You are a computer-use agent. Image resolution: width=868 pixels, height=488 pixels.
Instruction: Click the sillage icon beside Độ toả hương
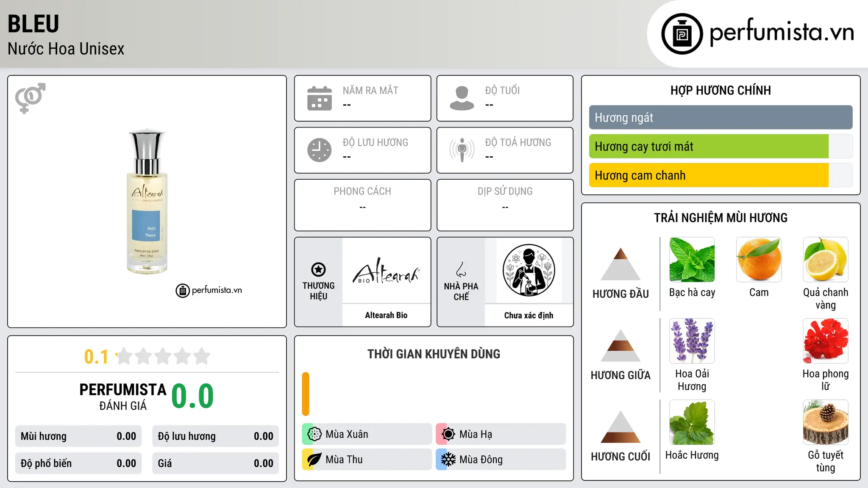point(462,150)
